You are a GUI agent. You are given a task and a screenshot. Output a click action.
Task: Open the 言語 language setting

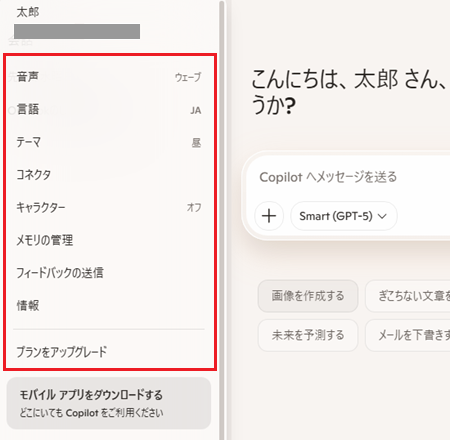(x=109, y=110)
